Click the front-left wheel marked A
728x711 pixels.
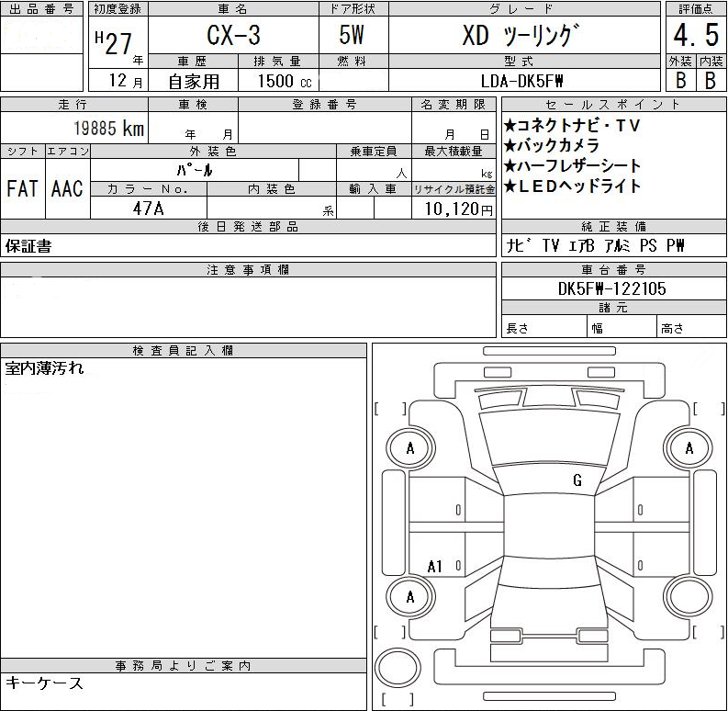click(x=409, y=448)
